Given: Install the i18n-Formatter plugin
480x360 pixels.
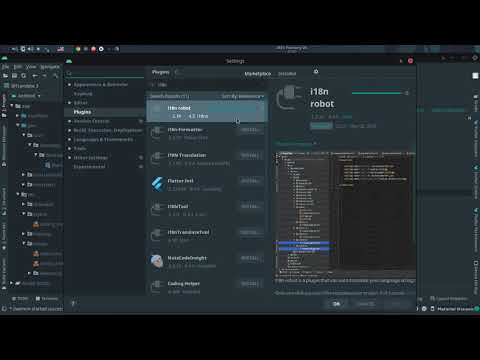Looking at the screenshot, I should pos(250,130).
